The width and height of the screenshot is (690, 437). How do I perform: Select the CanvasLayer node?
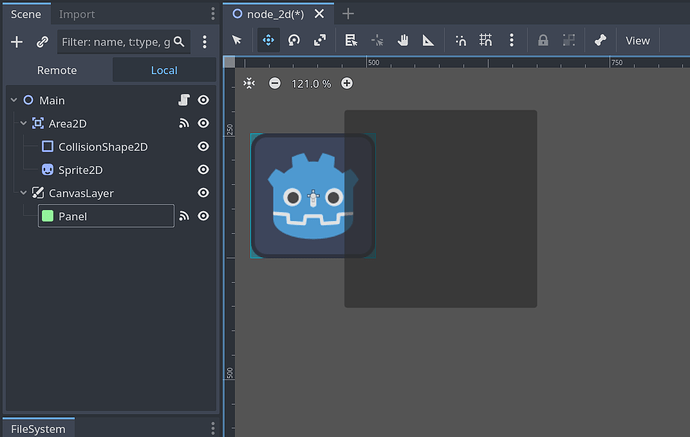pyautogui.click(x=81, y=193)
